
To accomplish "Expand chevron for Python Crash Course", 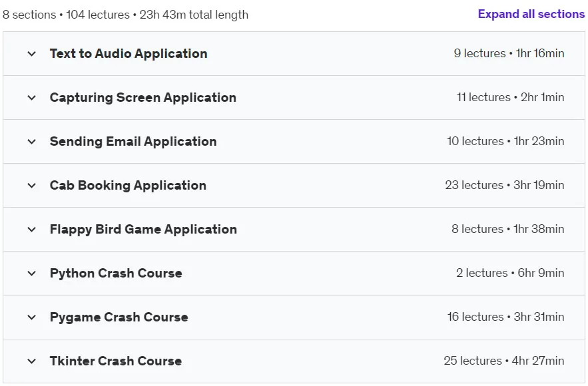I will (x=32, y=274).
